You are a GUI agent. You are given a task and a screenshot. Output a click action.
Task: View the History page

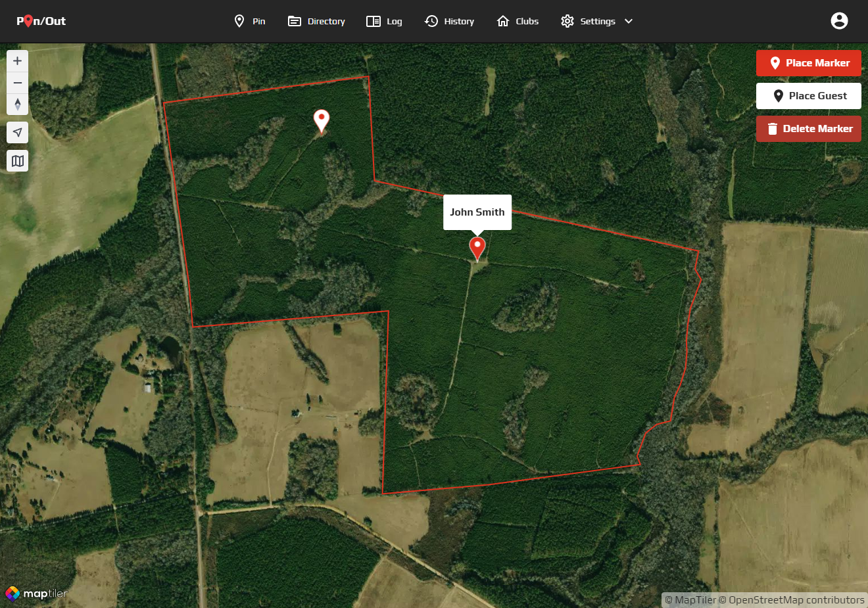tap(450, 21)
